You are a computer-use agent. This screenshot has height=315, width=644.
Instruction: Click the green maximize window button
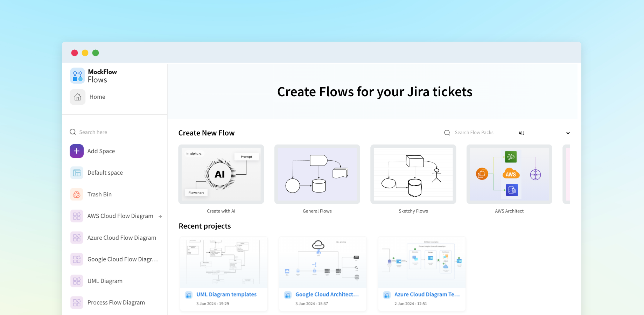pyautogui.click(x=96, y=53)
